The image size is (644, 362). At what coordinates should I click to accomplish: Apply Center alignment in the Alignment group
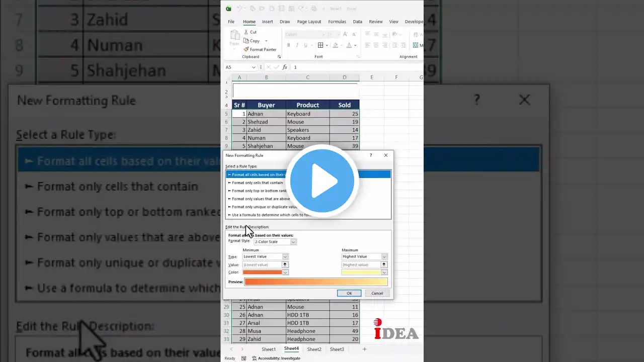376,45
